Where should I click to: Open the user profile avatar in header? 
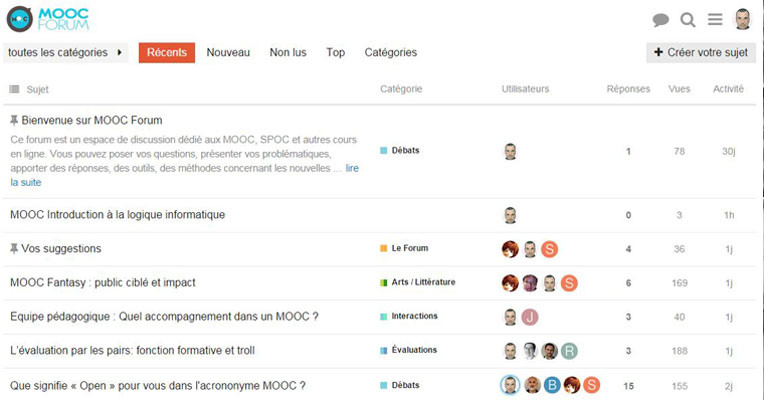[x=743, y=19]
